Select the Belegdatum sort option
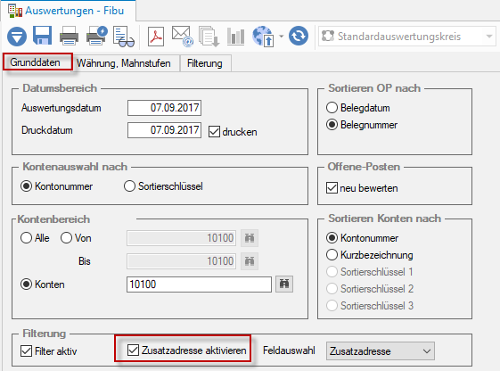The width and height of the screenshot is (500, 371). 358,108
